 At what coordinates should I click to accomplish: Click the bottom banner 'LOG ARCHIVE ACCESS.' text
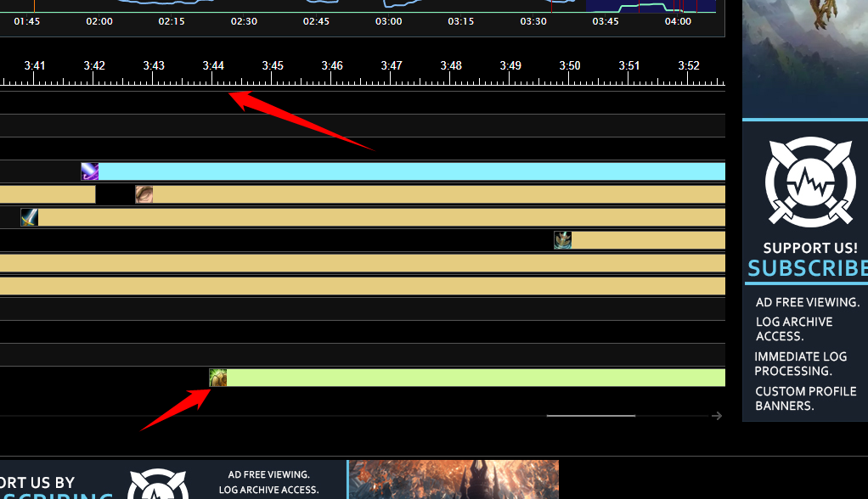tap(268, 490)
